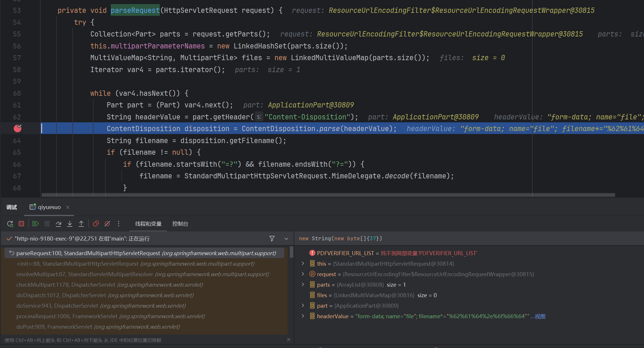The width and height of the screenshot is (644, 348).
Task: Click the evaluate expression input field
Action: coord(468,239)
